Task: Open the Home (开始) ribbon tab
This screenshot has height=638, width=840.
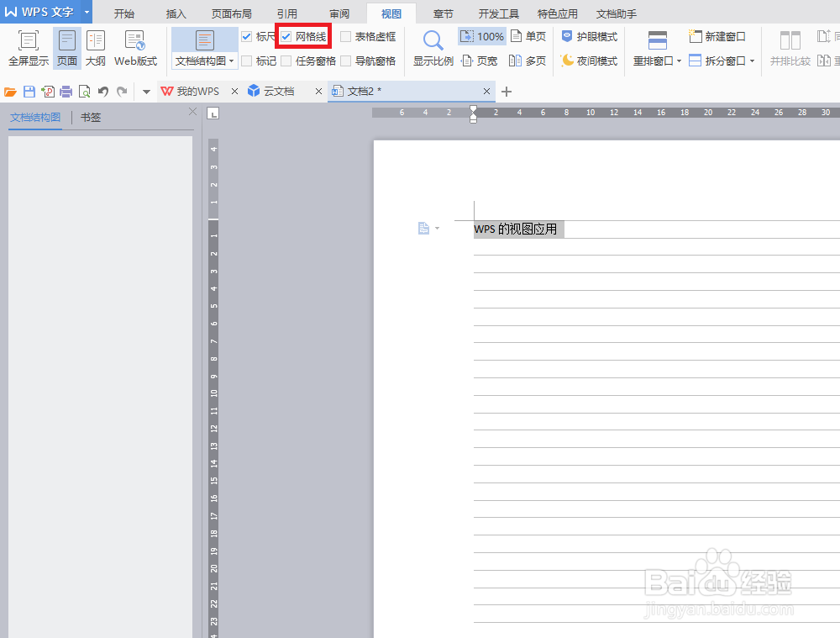Action: tap(123, 13)
